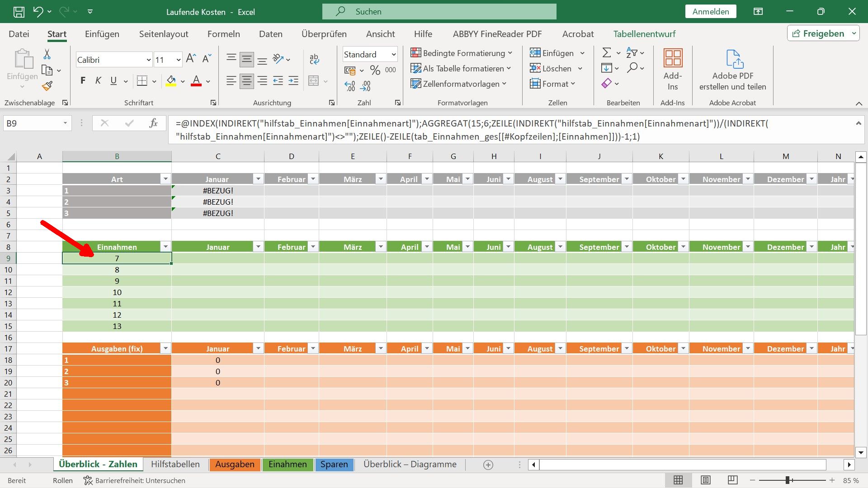Click the Wrap Text icon
The width and height of the screenshot is (868, 488).
pyautogui.click(x=314, y=59)
